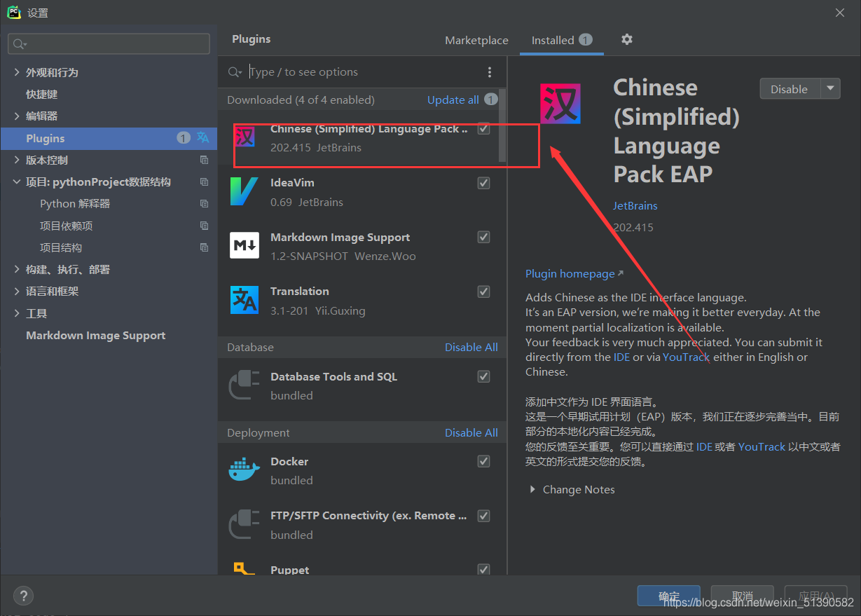
Task: Click Disable All for Database group
Action: click(471, 347)
